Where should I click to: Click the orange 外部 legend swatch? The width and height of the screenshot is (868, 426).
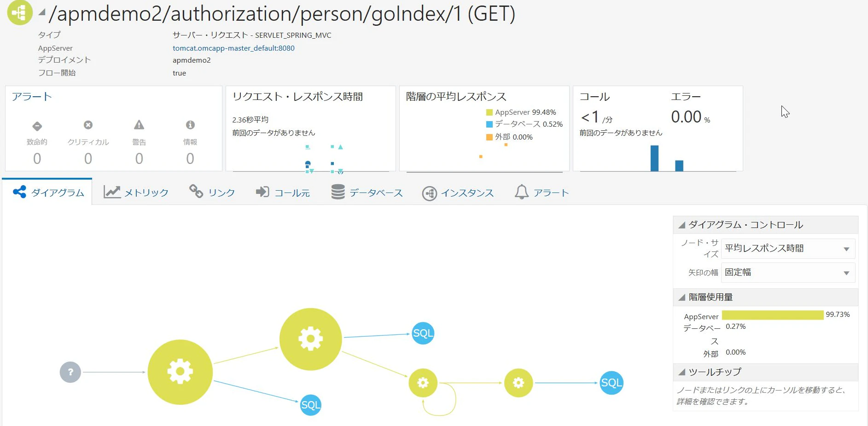click(489, 137)
